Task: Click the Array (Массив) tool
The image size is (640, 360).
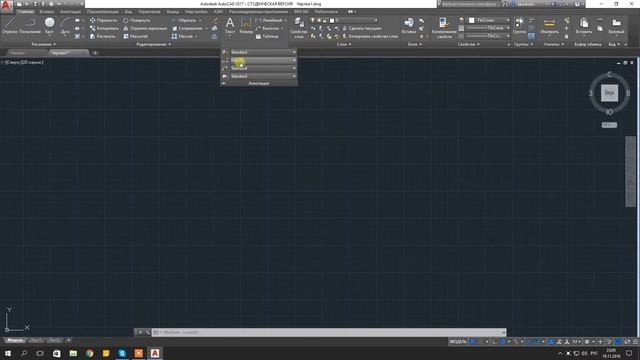Action: (182, 36)
